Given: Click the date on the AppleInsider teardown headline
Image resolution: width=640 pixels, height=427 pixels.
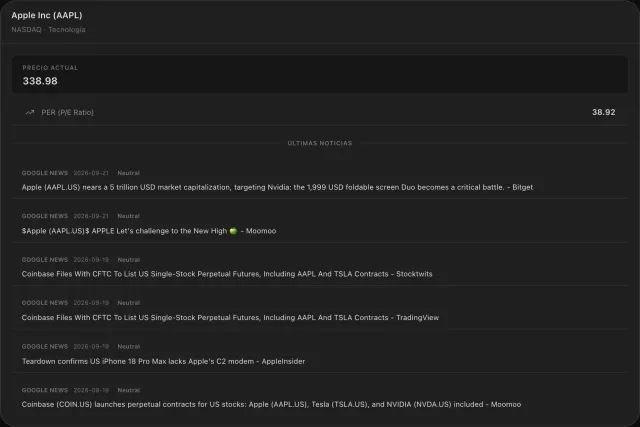Looking at the screenshot, I should [91, 347].
